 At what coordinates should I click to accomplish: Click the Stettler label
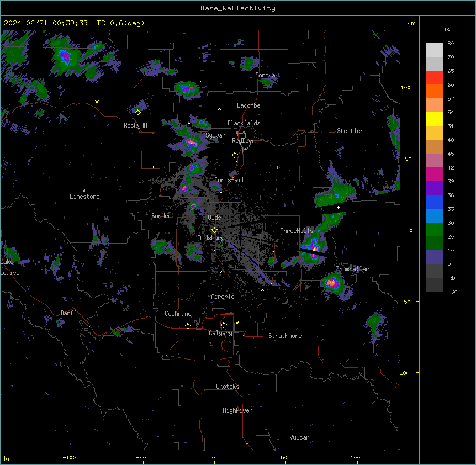point(350,131)
